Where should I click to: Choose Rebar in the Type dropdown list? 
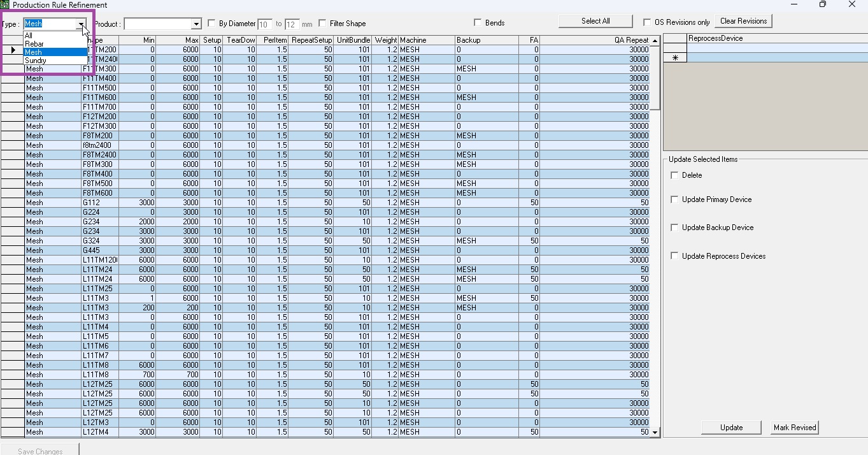[x=55, y=44]
